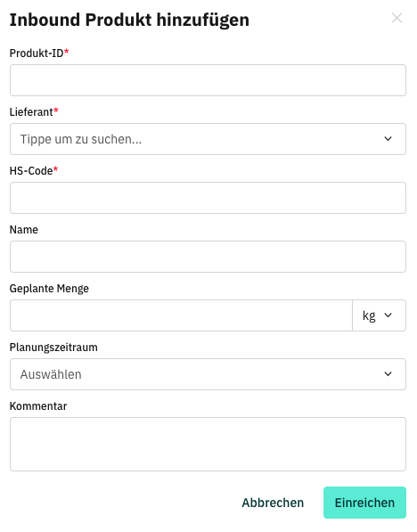Submit the form with Einreichen
The width and height of the screenshot is (417, 532).
pos(364,503)
